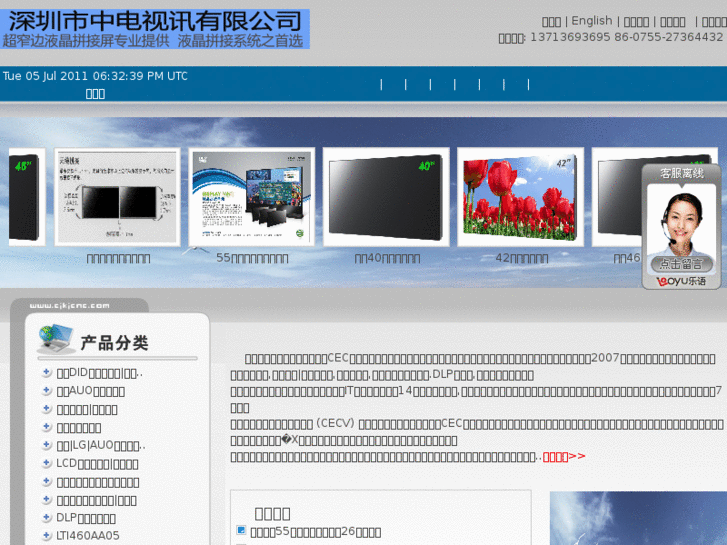727x545 pixels.
Task: Open the 42-inch tulip display thumbnail
Action: (520, 197)
